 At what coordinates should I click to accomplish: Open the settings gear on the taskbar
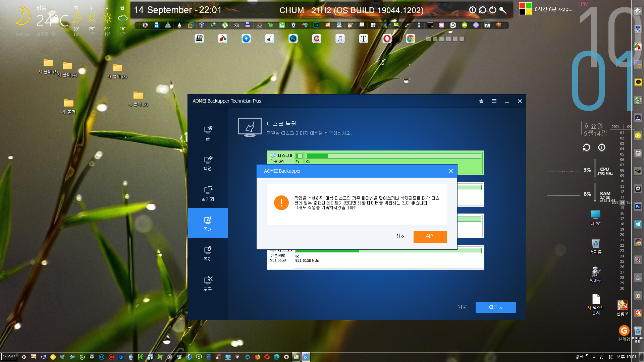coord(24,357)
